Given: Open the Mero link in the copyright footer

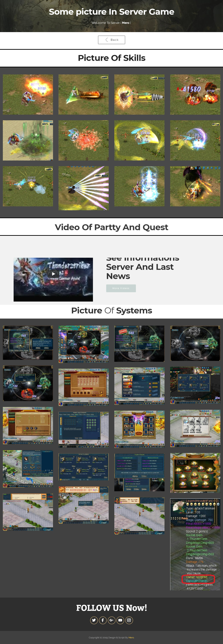Looking at the screenshot, I should coord(131,637).
